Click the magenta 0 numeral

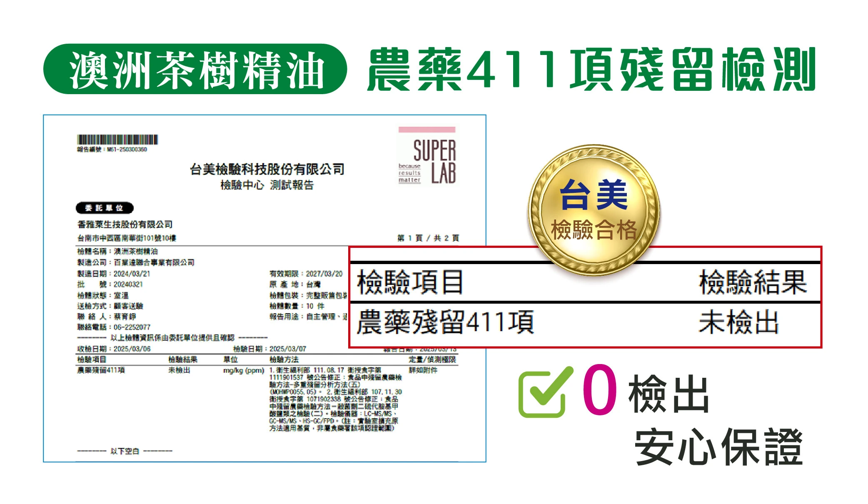tap(599, 390)
